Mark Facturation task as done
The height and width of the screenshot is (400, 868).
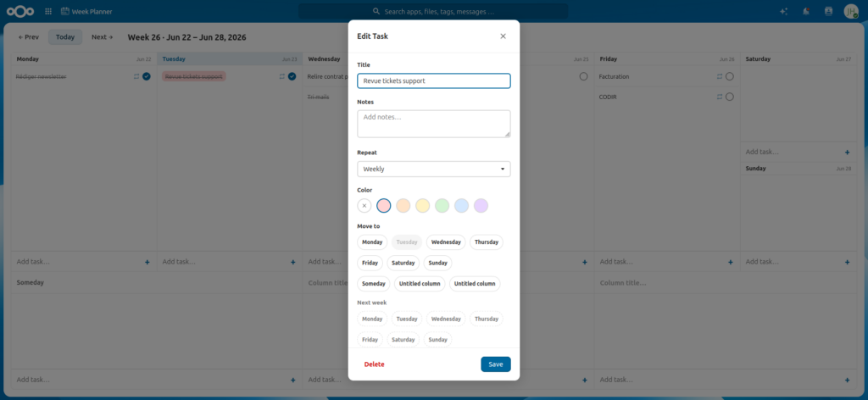click(730, 76)
